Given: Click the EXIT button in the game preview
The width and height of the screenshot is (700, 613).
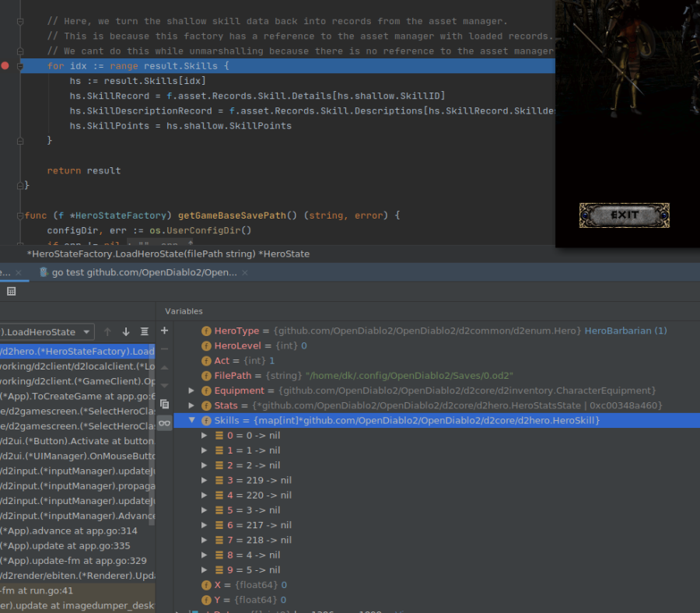Looking at the screenshot, I should [x=624, y=215].
